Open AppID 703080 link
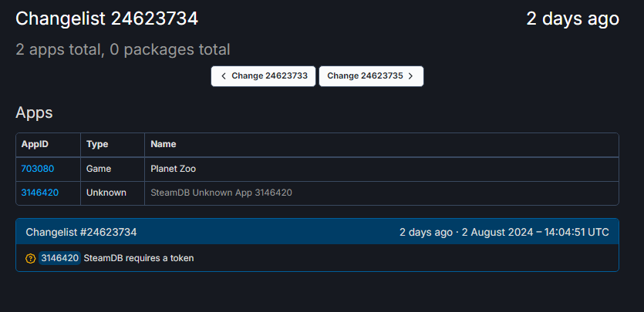The image size is (644, 312). [37, 169]
